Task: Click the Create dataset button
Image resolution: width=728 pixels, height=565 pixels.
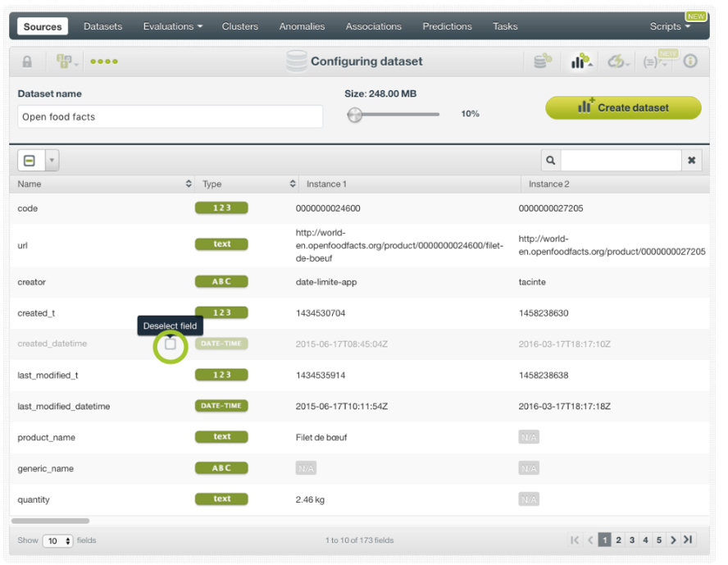Action: 623,107
